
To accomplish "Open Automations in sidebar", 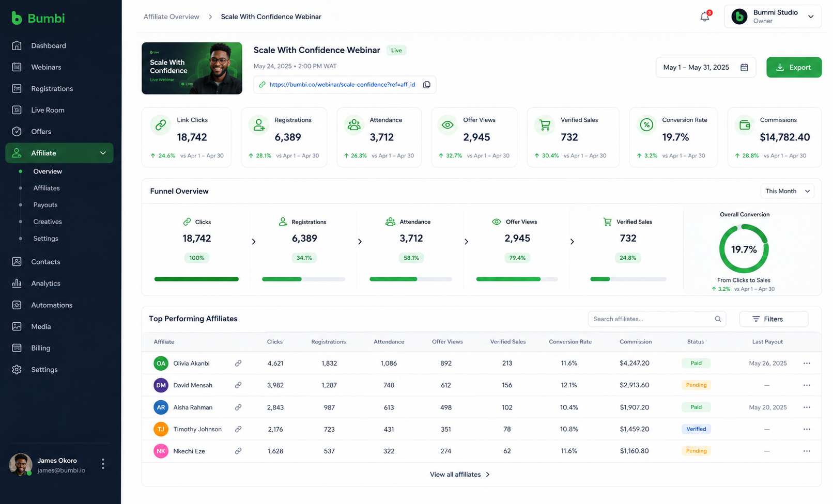I will (x=52, y=305).
